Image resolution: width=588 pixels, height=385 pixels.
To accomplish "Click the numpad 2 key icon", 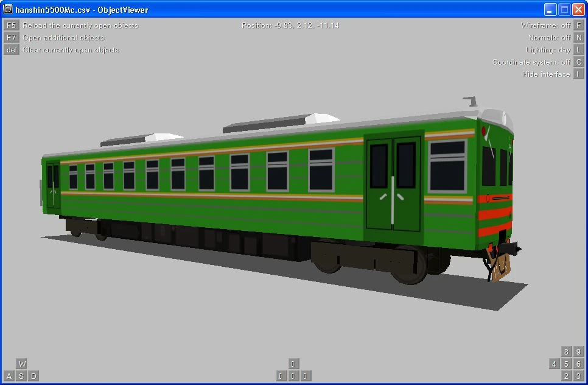I will (566, 376).
